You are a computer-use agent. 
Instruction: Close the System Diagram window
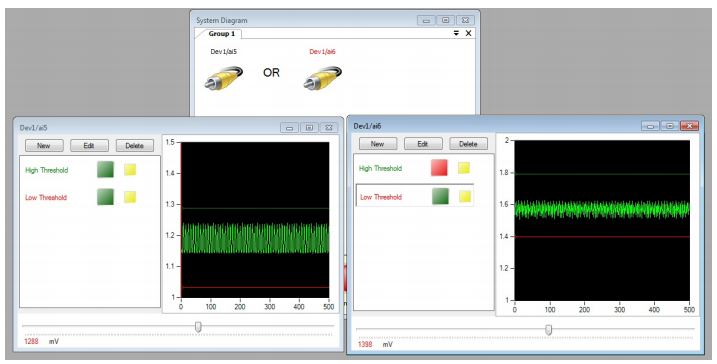pyautogui.click(x=465, y=21)
